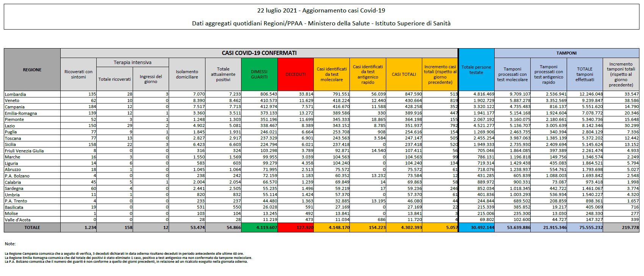Select the Isolamento domiciliare column header

(x=187, y=74)
